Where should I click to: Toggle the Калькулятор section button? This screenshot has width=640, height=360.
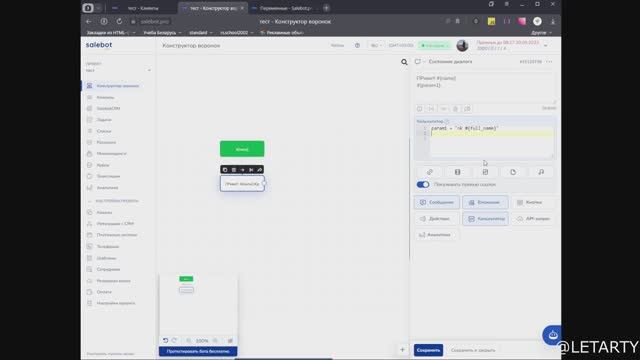[x=485, y=219]
